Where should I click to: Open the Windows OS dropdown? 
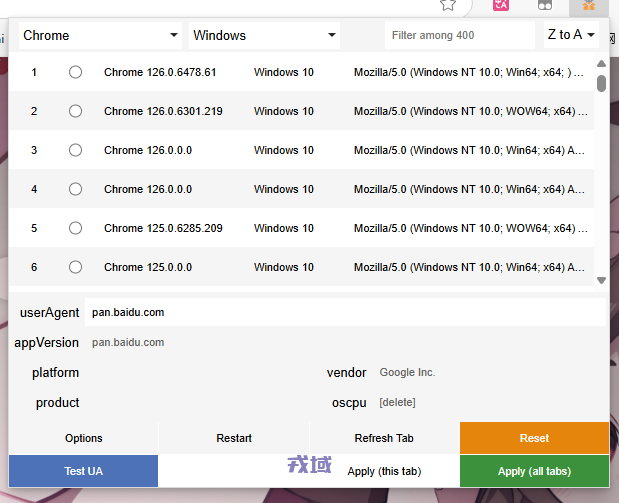(x=264, y=36)
